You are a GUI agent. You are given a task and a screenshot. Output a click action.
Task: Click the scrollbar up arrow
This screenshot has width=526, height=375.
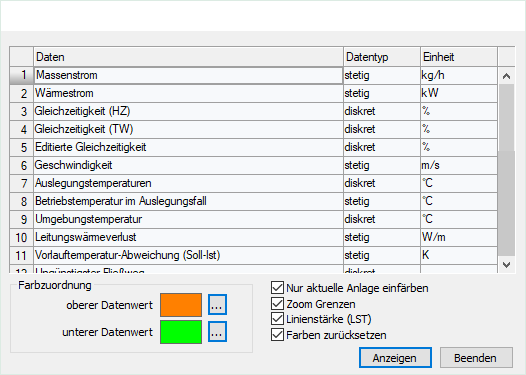(x=507, y=76)
